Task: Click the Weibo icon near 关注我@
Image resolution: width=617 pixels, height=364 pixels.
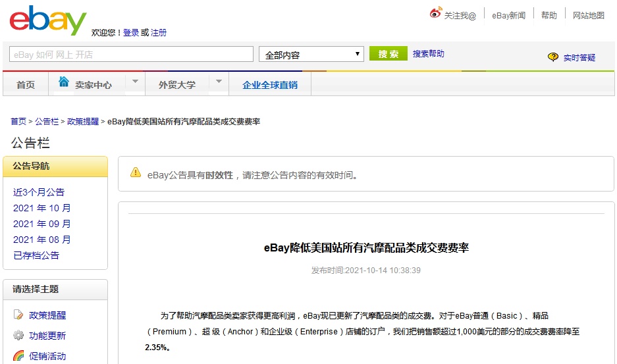Action: (x=436, y=13)
